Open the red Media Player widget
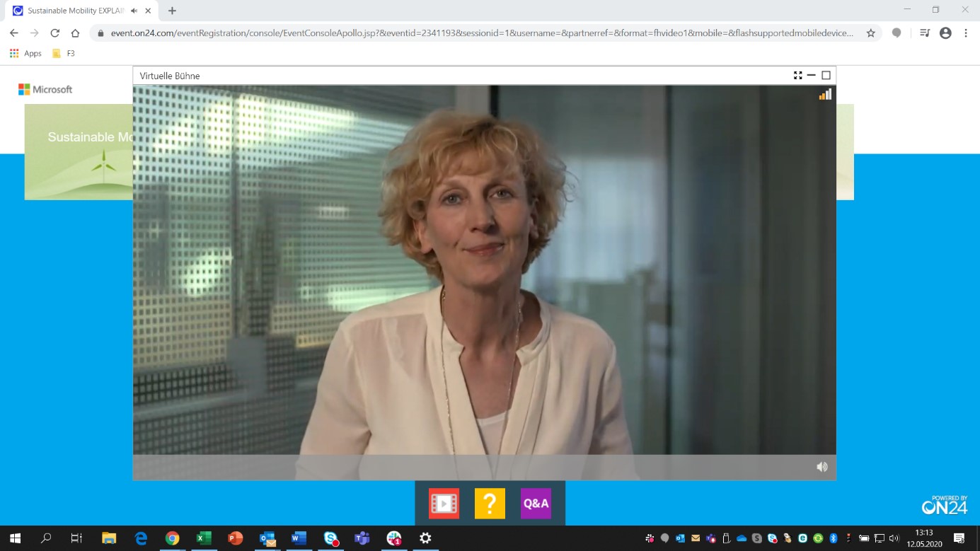Screen dimensions: 980x551 443,503
